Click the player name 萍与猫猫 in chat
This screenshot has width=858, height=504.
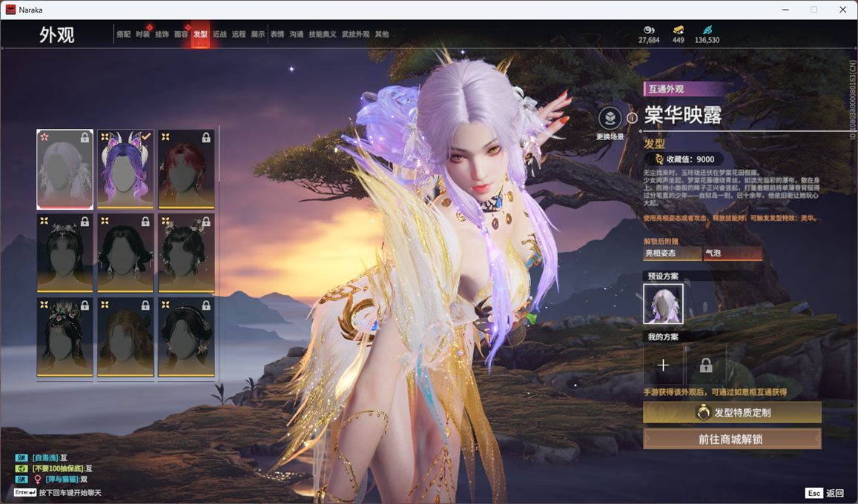point(62,480)
